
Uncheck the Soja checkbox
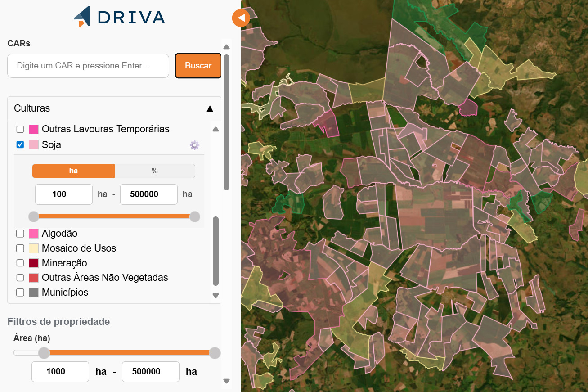[x=20, y=144]
